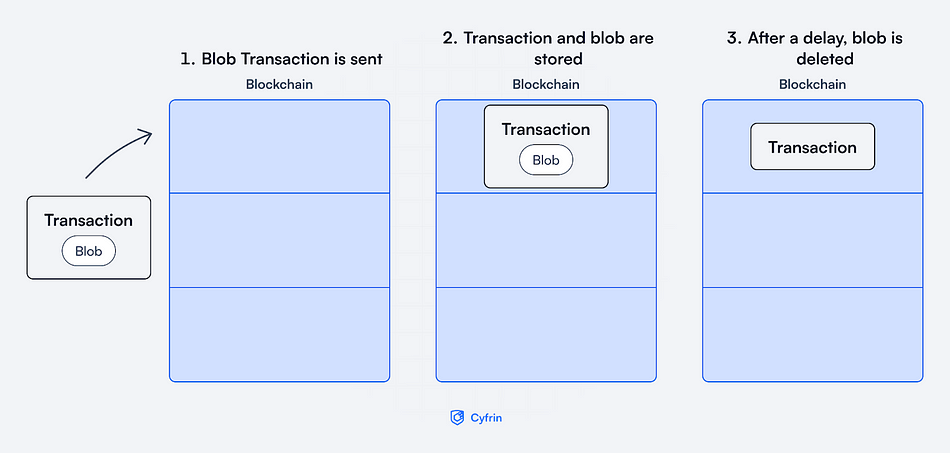Screen dimensions: 950x453
Task: Click the Blockchain label above the third diagram
Action: [812, 84]
